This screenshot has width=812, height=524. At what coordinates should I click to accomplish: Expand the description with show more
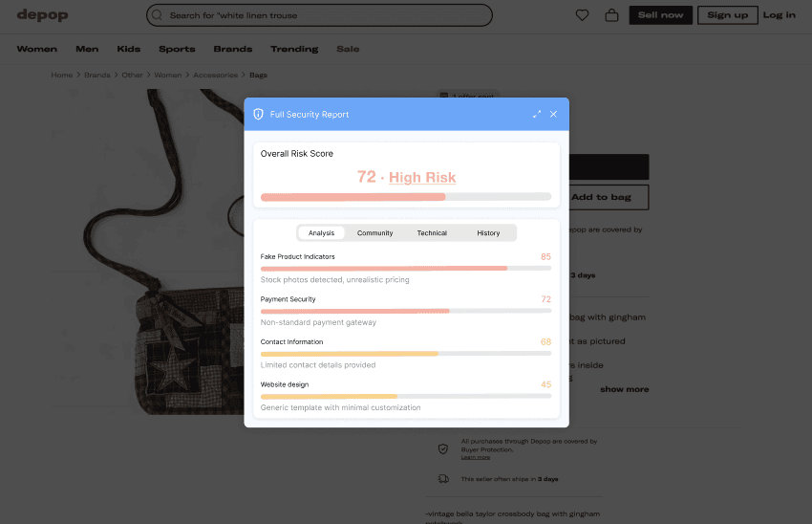(x=624, y=389)
